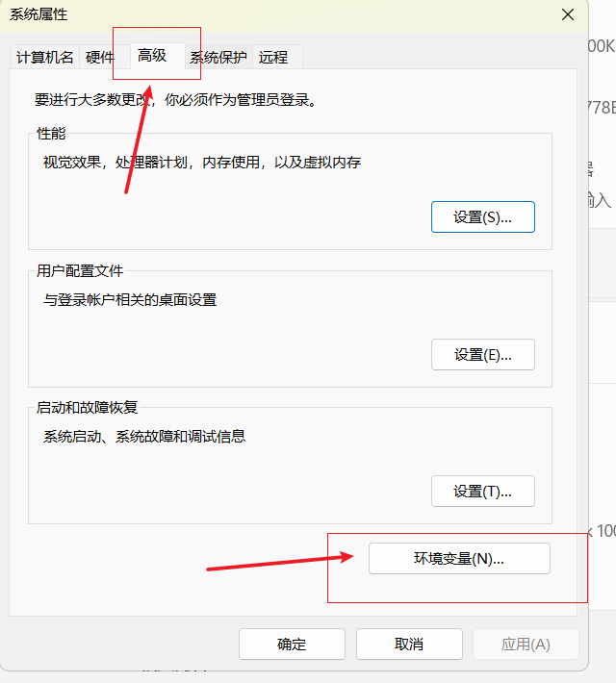
Task: Confirm with the 确定 button
Action: (x=292, y=644)
